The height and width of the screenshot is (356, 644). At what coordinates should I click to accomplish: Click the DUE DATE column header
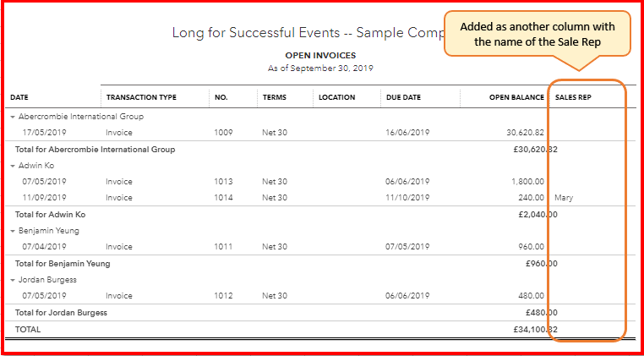coord(402,97)
